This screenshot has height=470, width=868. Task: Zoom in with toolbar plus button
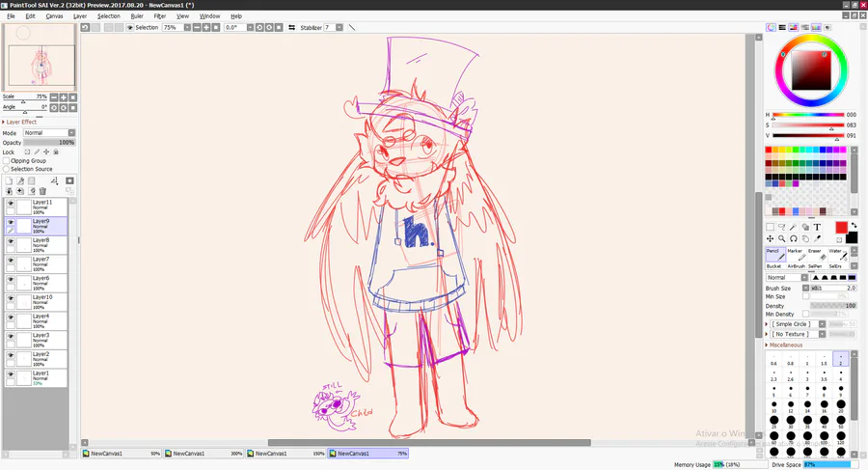(x=206, y=27)
